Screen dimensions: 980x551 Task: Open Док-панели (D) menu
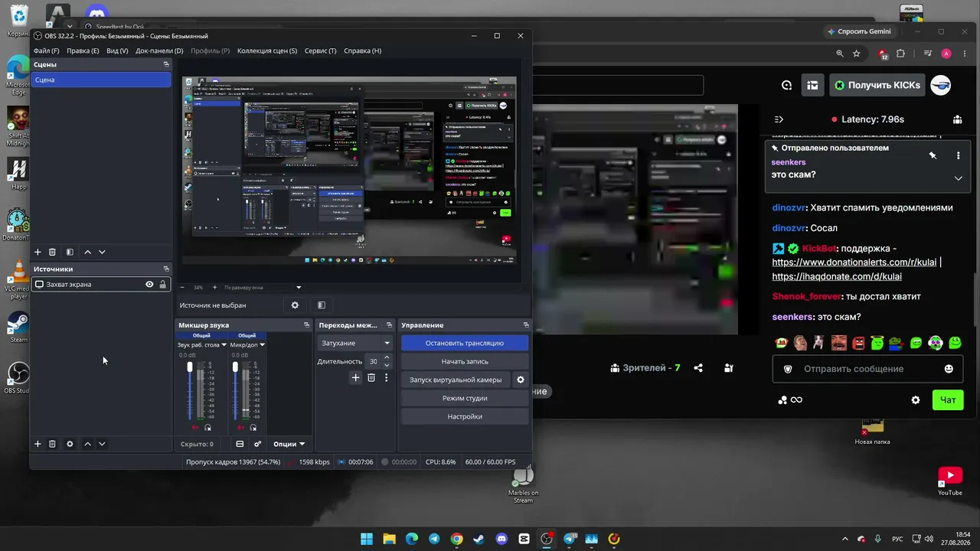pos(159,51)
